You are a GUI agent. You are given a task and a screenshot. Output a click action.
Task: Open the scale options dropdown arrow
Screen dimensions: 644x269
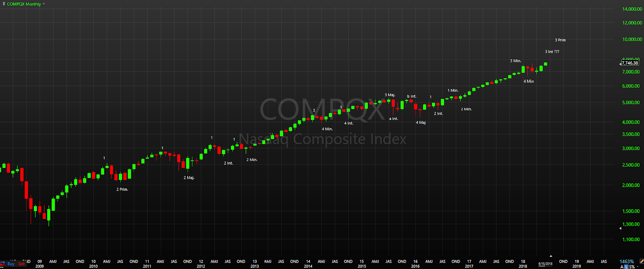(638, 267)
